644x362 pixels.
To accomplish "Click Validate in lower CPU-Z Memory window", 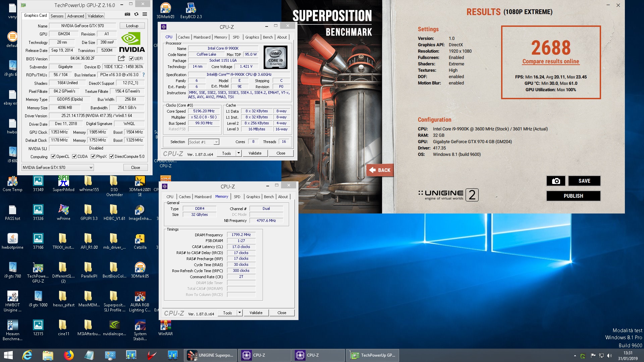I will 256,313.
